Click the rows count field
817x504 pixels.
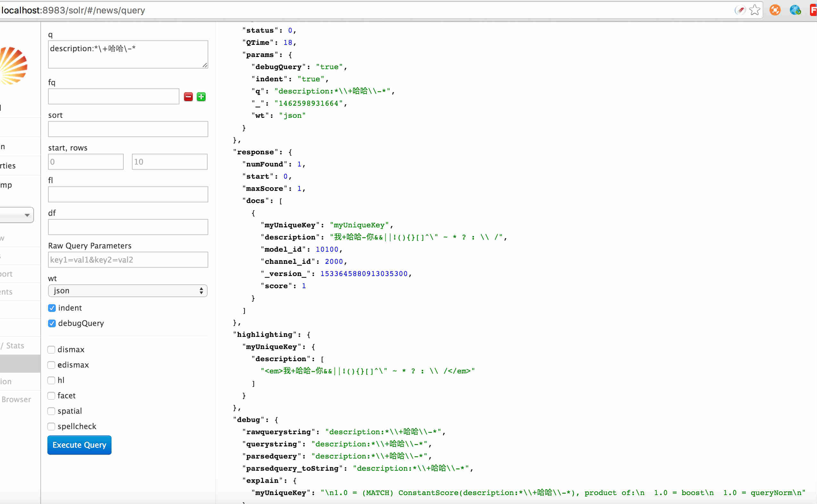pyautogui.click(x=170, y=162)
